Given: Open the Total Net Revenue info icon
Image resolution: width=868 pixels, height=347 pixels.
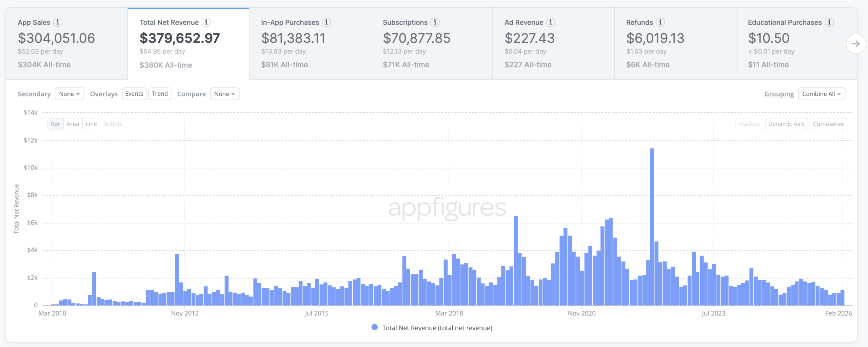Looking at the screenshot, I should point(206,22).
